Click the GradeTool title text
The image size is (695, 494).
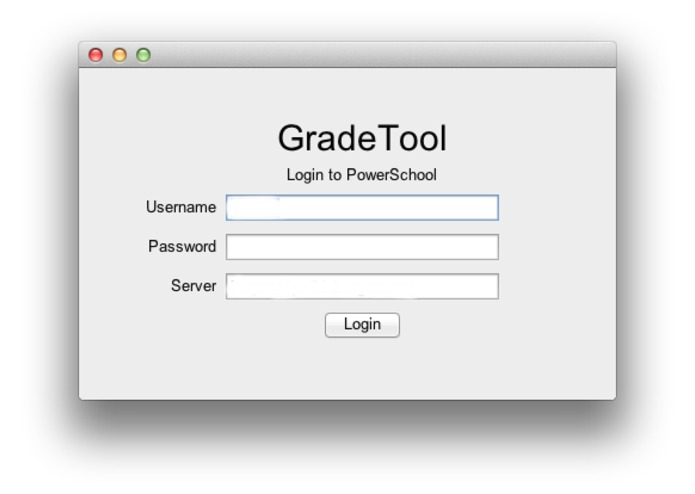point(362,138)
